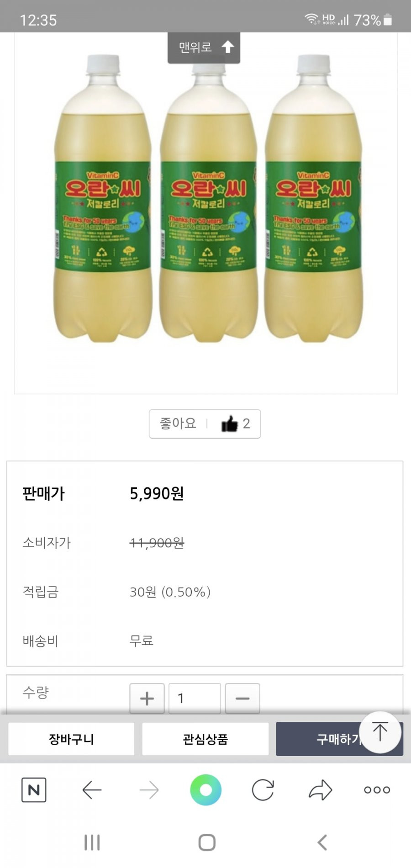Tap the 좋아요 like button
The image size is (411, 868).
205,424
